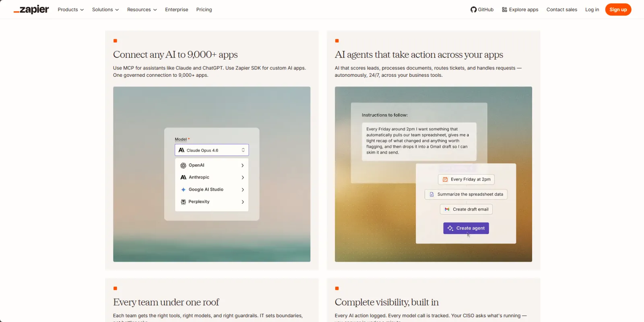Expand the Perplexity row chevron
The image size is (644, 322).
point(242,202)
